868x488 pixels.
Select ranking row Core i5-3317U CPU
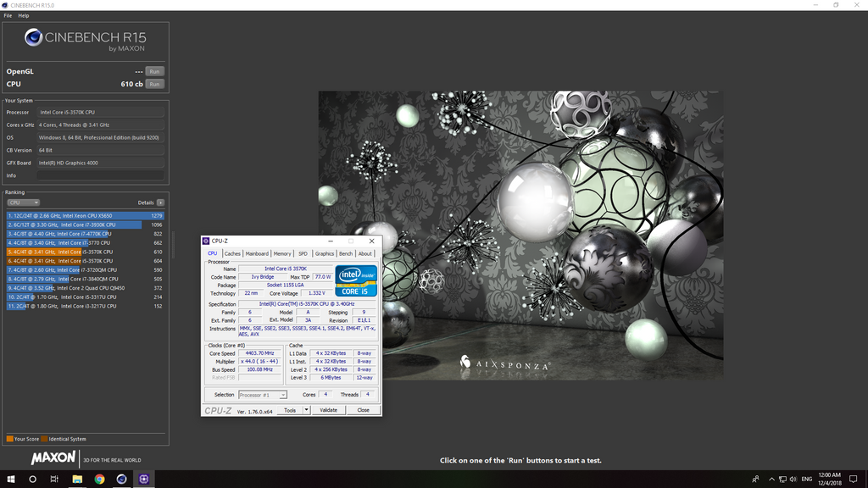point(86,297)
